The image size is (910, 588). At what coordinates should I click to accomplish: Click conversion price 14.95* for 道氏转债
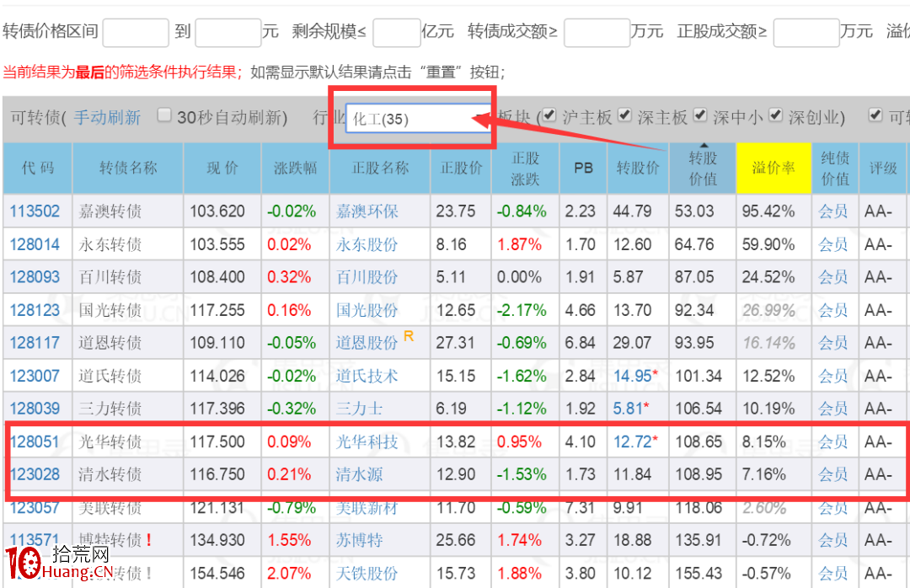635,376
